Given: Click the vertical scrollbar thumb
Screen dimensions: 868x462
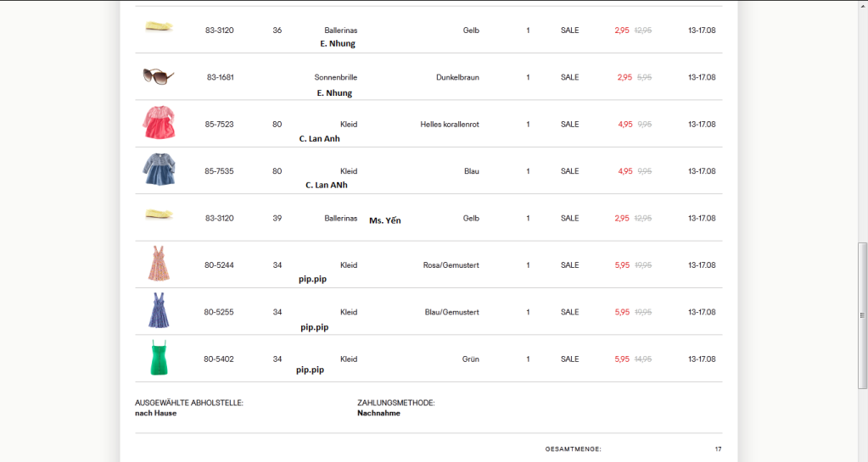Looking at the screenshot, I should (x=862, y=315).
